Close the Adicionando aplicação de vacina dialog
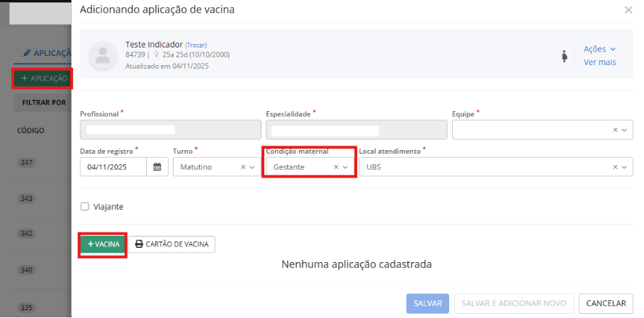The image size is (644, 318). click(x=628, y=10)
